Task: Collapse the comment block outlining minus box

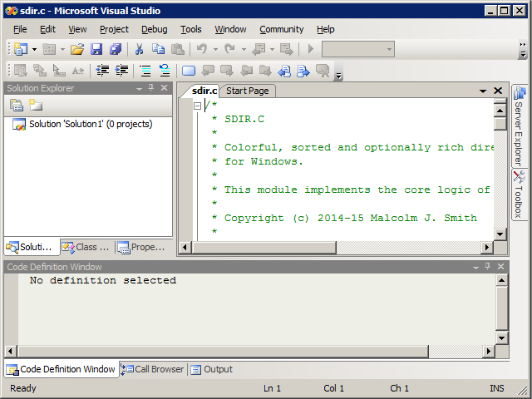Action: [x=198, y=106]
